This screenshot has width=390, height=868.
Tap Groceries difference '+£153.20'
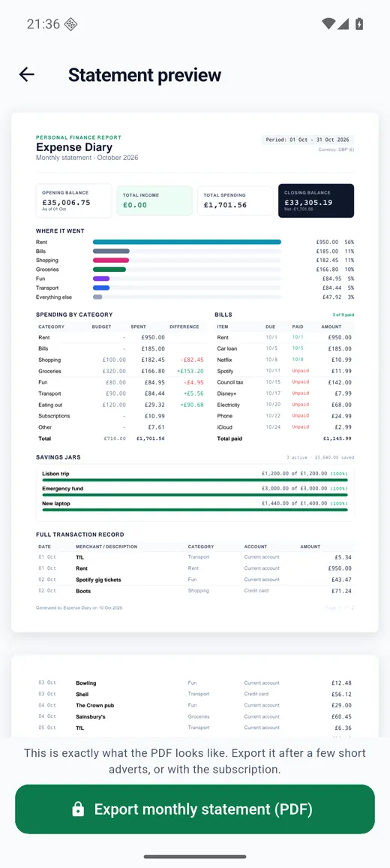(190, 371)
